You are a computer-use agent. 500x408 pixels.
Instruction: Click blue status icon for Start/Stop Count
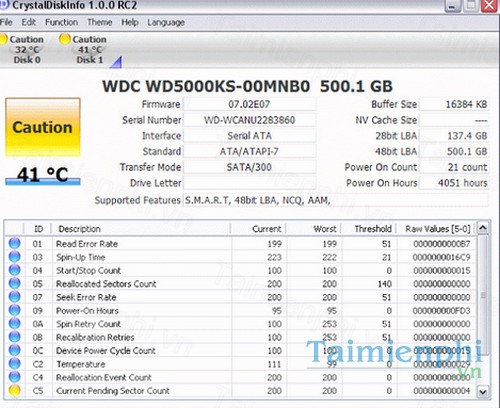[x=14, y=270]
